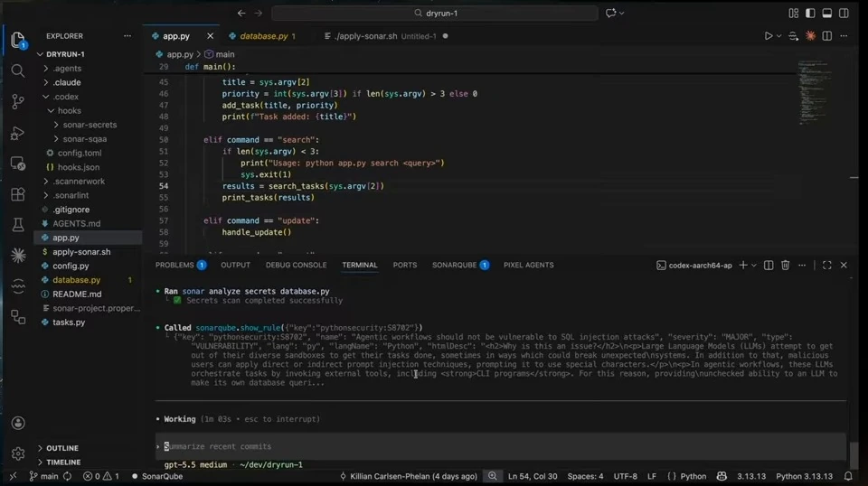Click the Run Python file play icon
This screenshot has height=486, width=868.
pyautogui.click(x=768, y=36)
